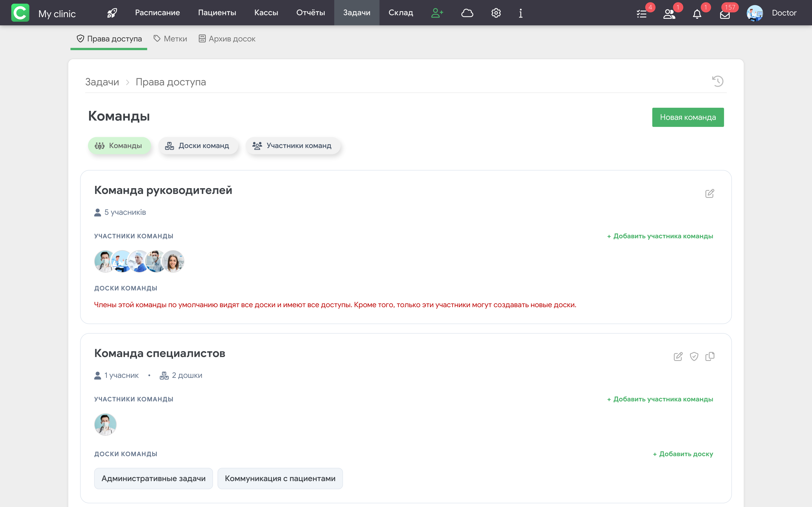Open the Doctor profile menu

tap(772, 13)
